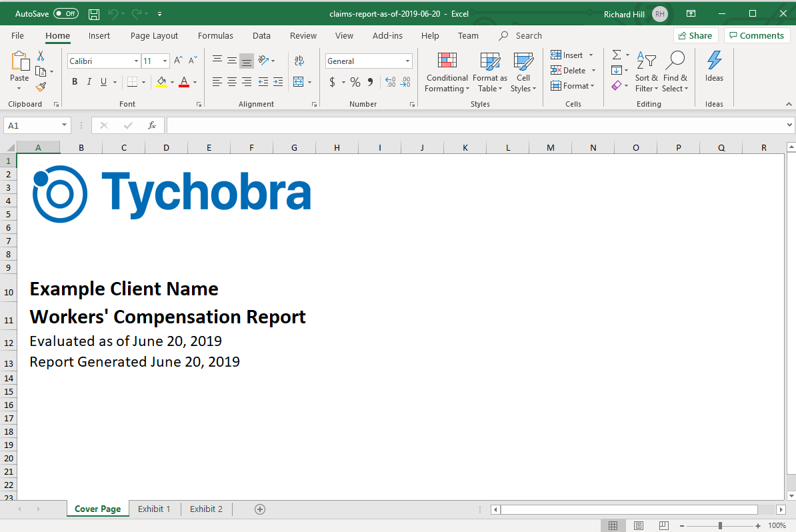Click the Undo arrow icon
Screen dimensions: 796x532
[113, 14]
